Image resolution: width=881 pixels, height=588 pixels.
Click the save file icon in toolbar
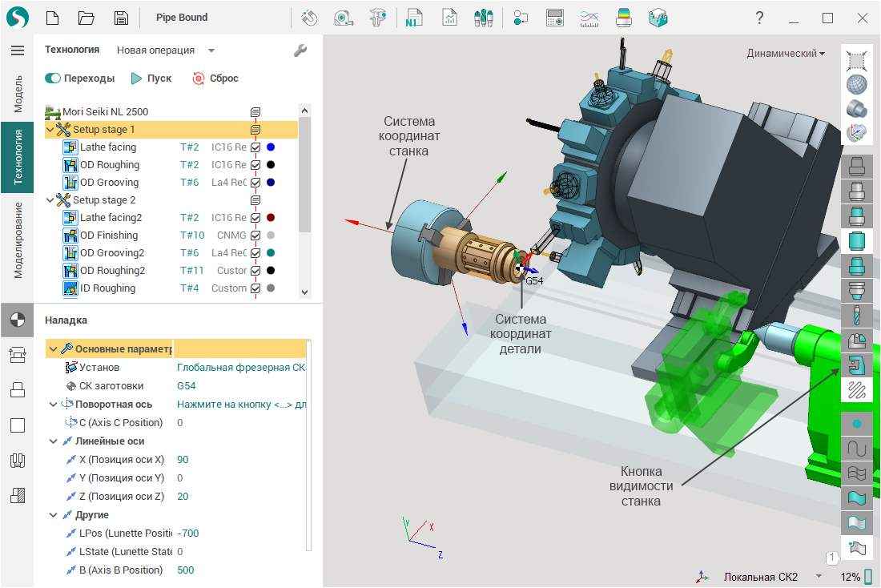point(120,18)
